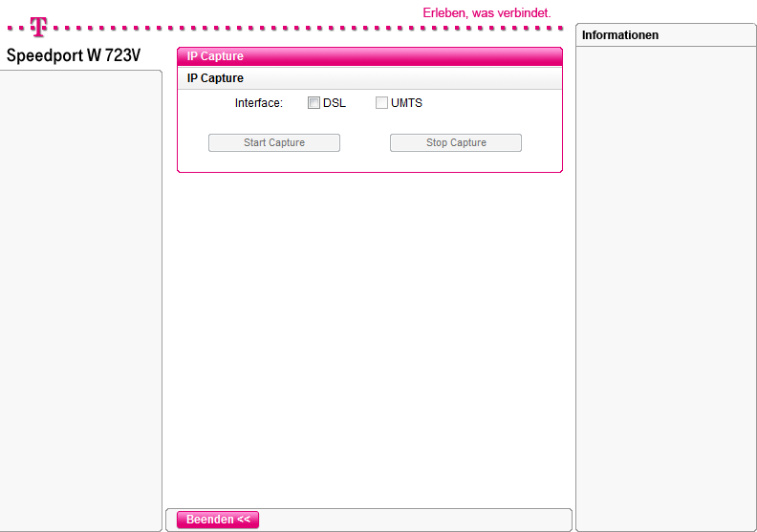Click the Beenden << button
Image resolution: width=757 pixels, height=532 pixels.
point(218,520)
